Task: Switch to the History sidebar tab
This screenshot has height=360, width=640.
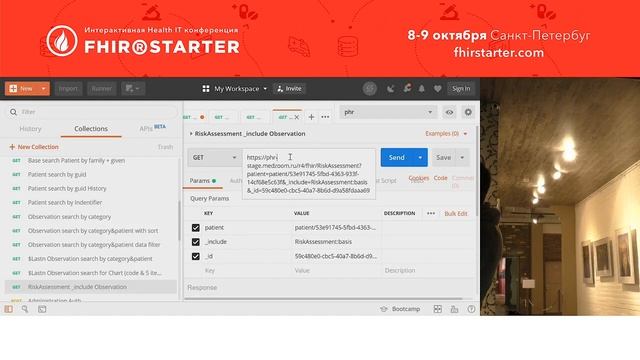Action: click(x=30, y=129)
